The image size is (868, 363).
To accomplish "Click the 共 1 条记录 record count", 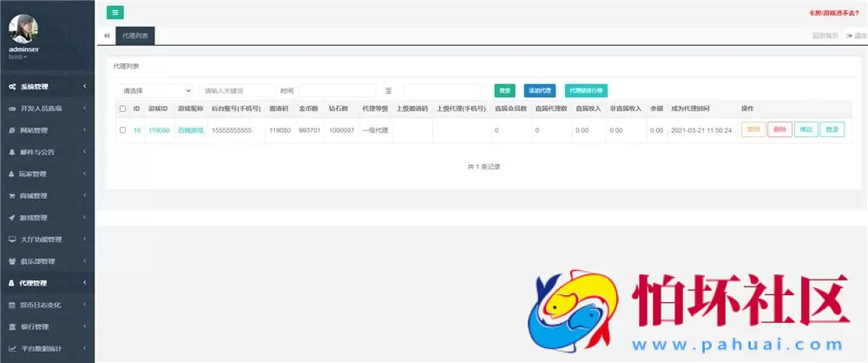I will tap(483, 166).
